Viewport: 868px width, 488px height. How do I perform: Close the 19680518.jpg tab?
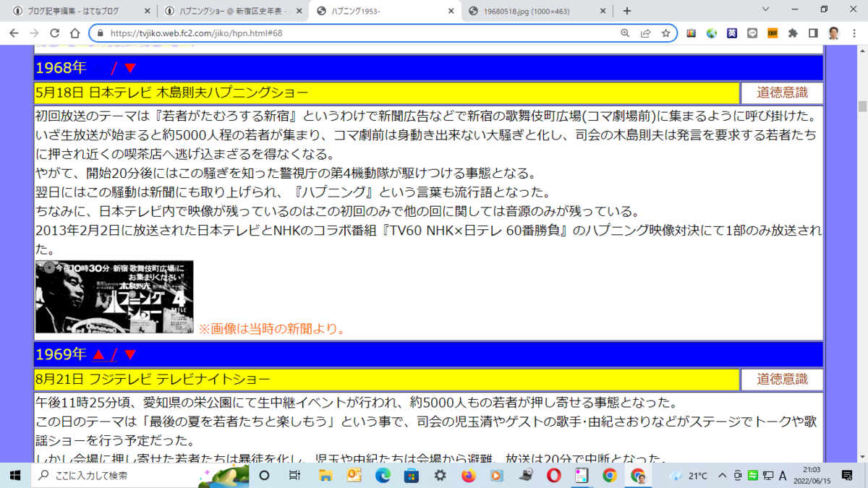pos(602,11)
